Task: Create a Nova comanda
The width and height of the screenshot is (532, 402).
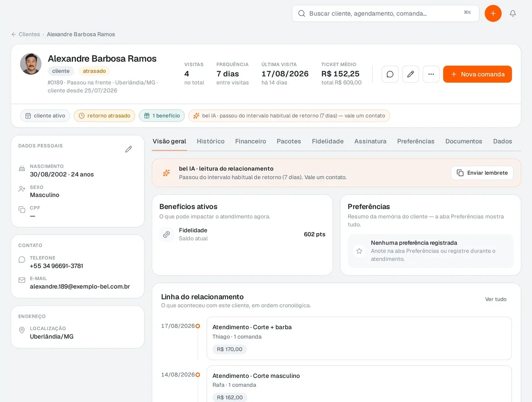Action: coord(478,74)
